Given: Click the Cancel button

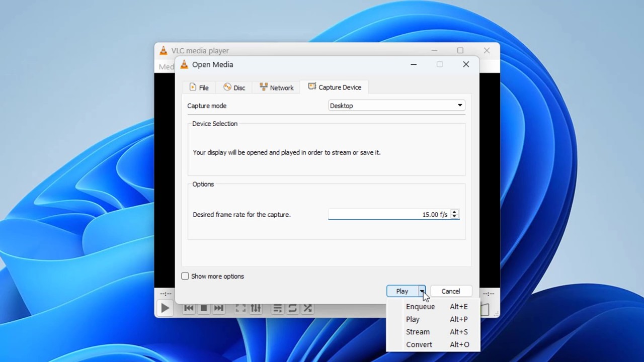Looking at the screenshot, I should point(451,291).
